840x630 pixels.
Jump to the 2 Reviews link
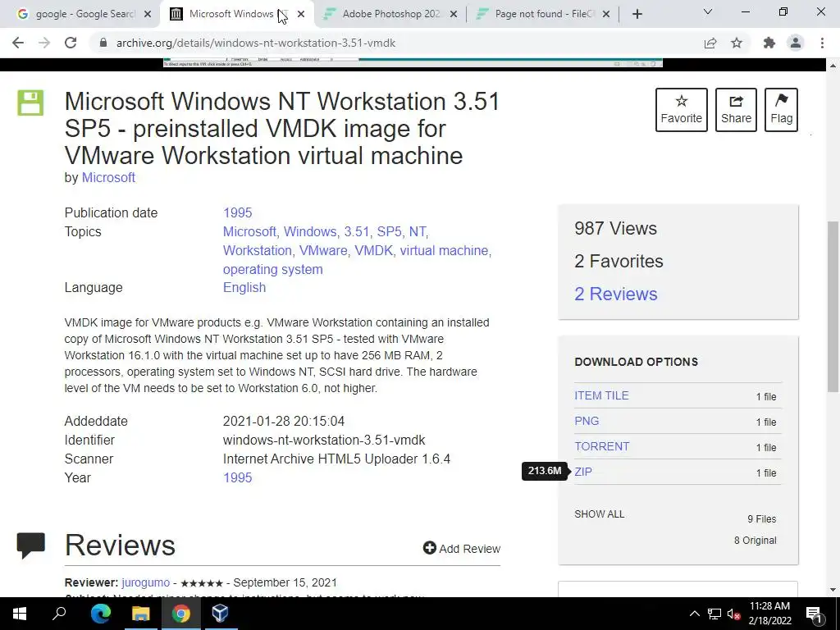point(615,294)
